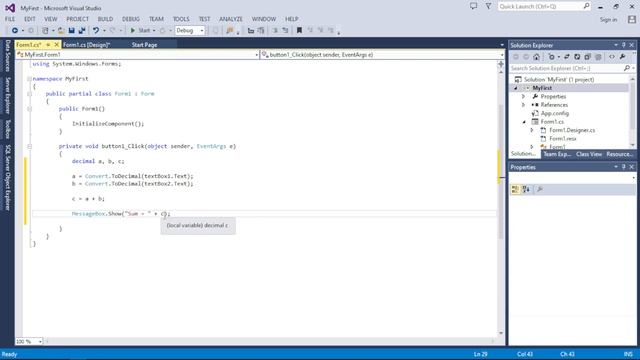Open the FILE menu
The height and width of the screenshot is (360, 640).
(x=10, y=19)
